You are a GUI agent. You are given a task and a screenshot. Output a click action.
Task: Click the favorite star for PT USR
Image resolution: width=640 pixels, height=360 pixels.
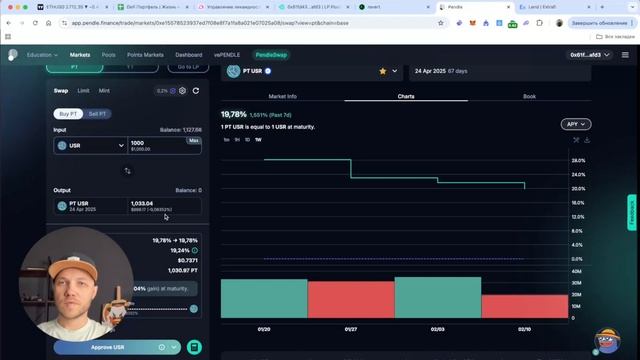(x=382, y=71)
